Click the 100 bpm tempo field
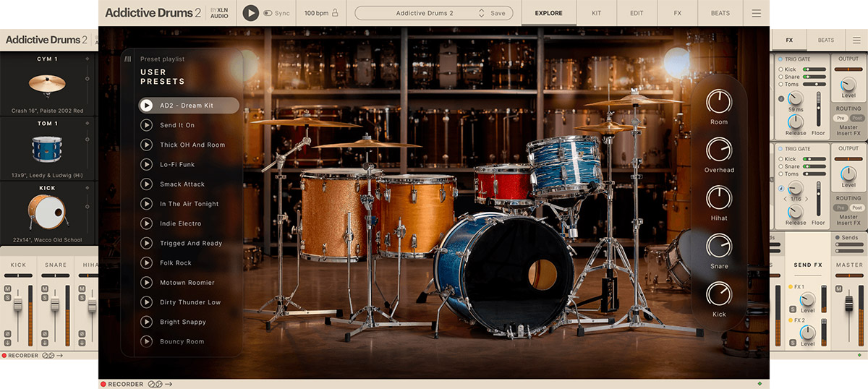This screenshot has height=389, width=868. (x=316, y=13)
